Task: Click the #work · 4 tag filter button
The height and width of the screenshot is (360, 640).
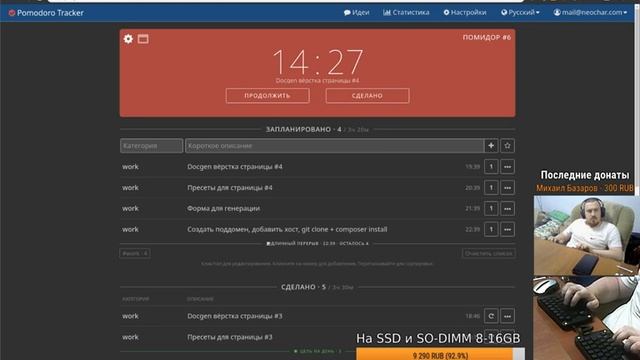Action: tap(135, 253)
